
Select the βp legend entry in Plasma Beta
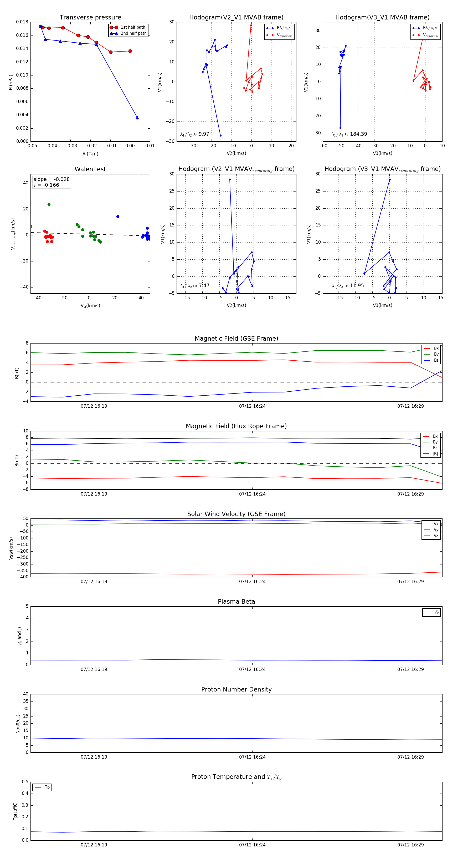(431, 612)
